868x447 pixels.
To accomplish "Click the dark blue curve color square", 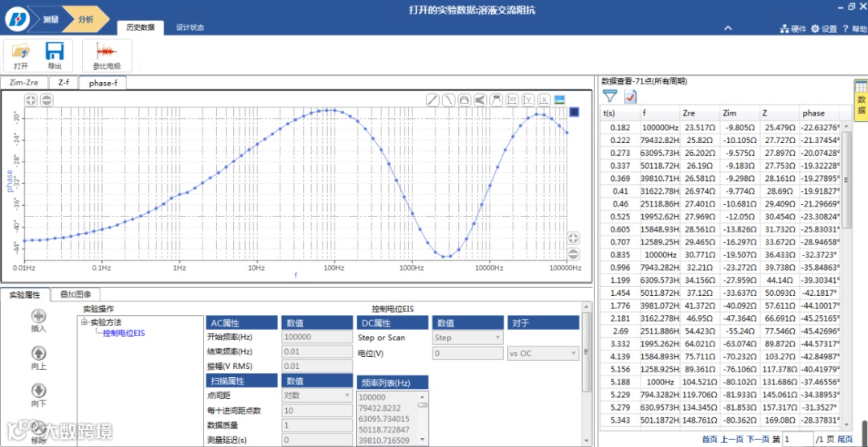I will [x=575, y=113].
